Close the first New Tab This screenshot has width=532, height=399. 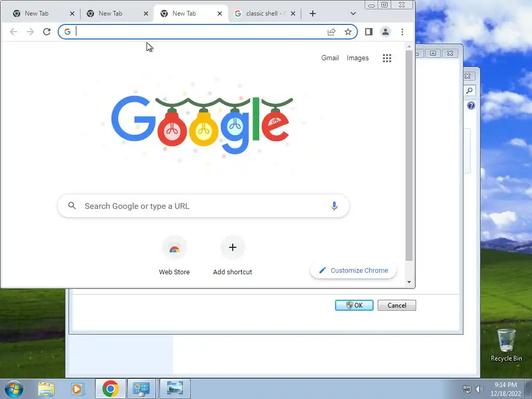72,14
